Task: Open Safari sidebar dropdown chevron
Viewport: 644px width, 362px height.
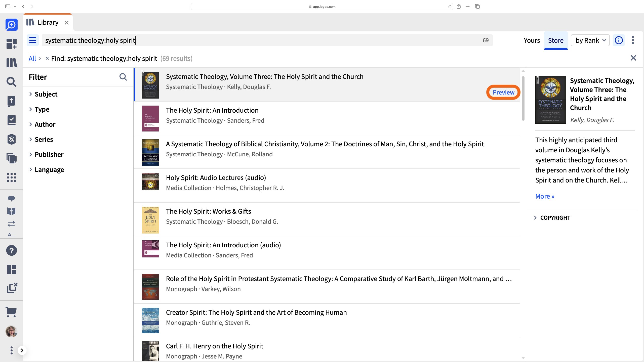Action: pyautogui.click(x=15, y=7)
